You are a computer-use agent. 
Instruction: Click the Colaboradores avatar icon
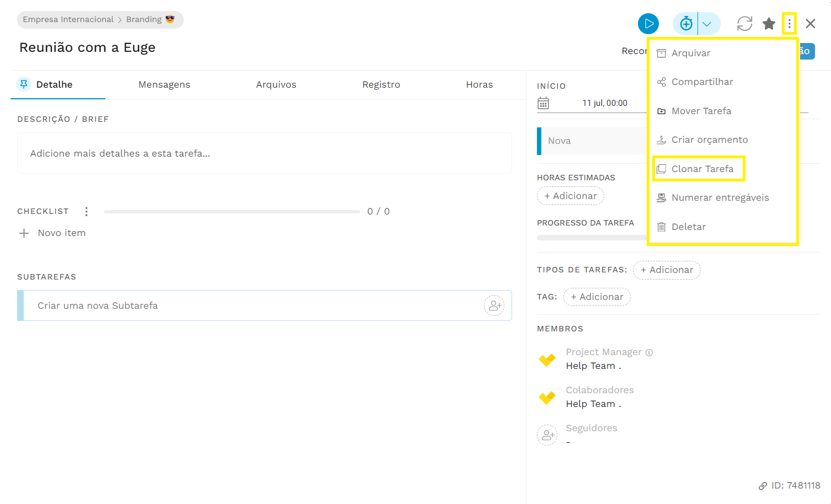pyautogui.click(x=547, y=397)
